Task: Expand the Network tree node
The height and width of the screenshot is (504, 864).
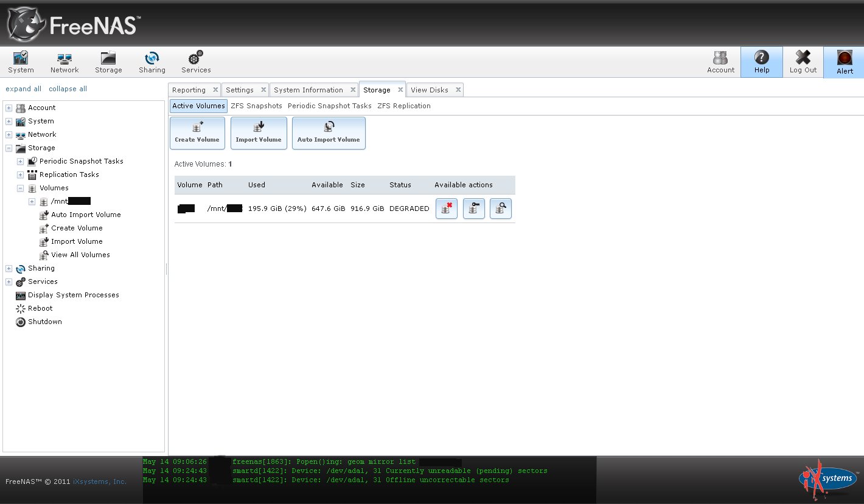Action: click(9, 134)
